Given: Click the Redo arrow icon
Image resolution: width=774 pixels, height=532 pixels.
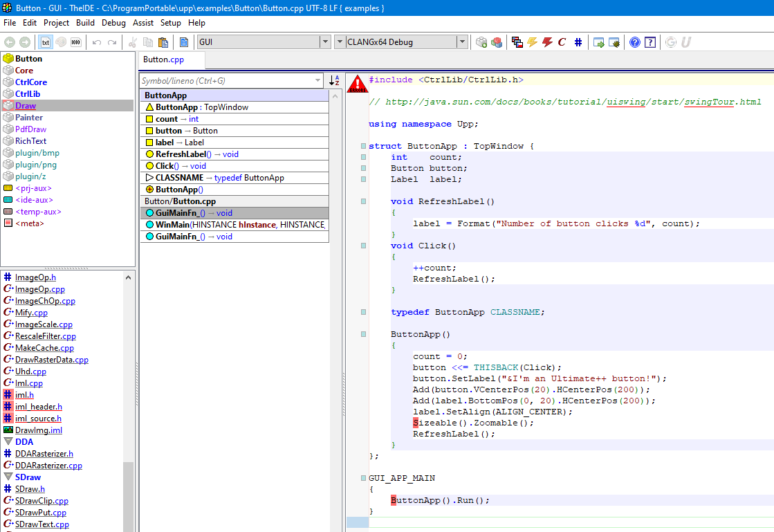Looking at the screenshot, I should pyautogui.click(x=112, y=42).
